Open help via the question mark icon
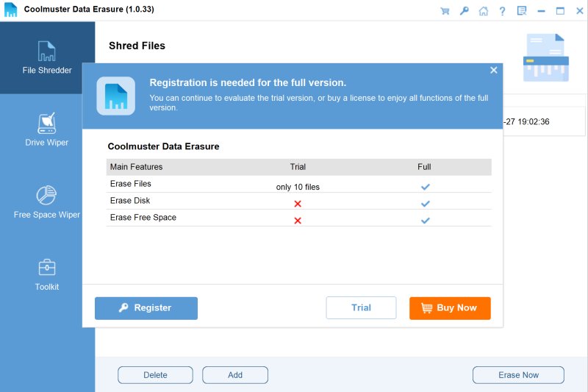588x392 pixels. point(503,11)
